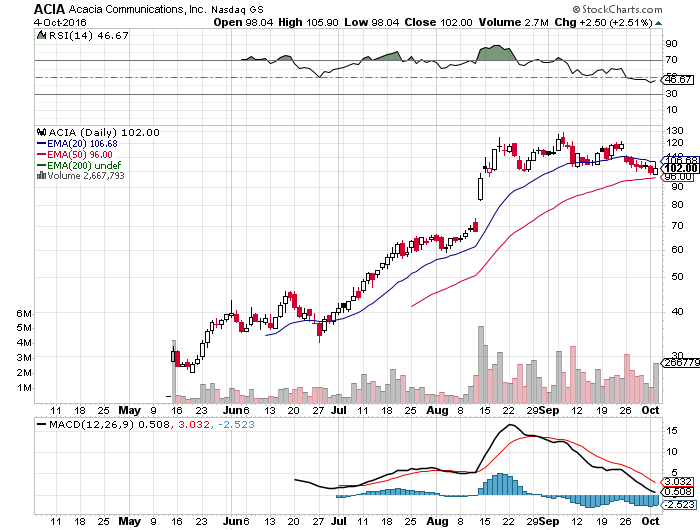700x530 pixels.
Task: Click the EMA(20) 106.68 legend text
Action: (x=82, y=144)
